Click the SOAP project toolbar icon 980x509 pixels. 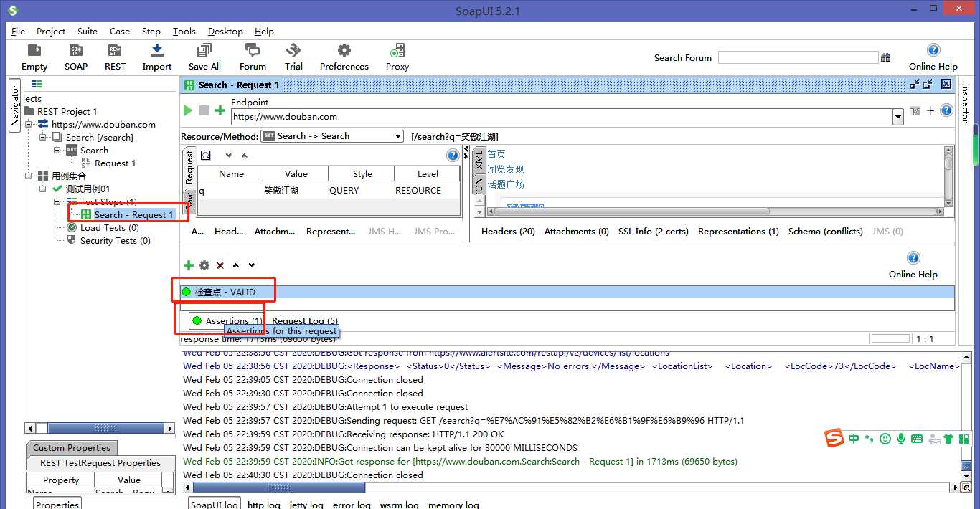pyautogui.click(x=75, y=51)
